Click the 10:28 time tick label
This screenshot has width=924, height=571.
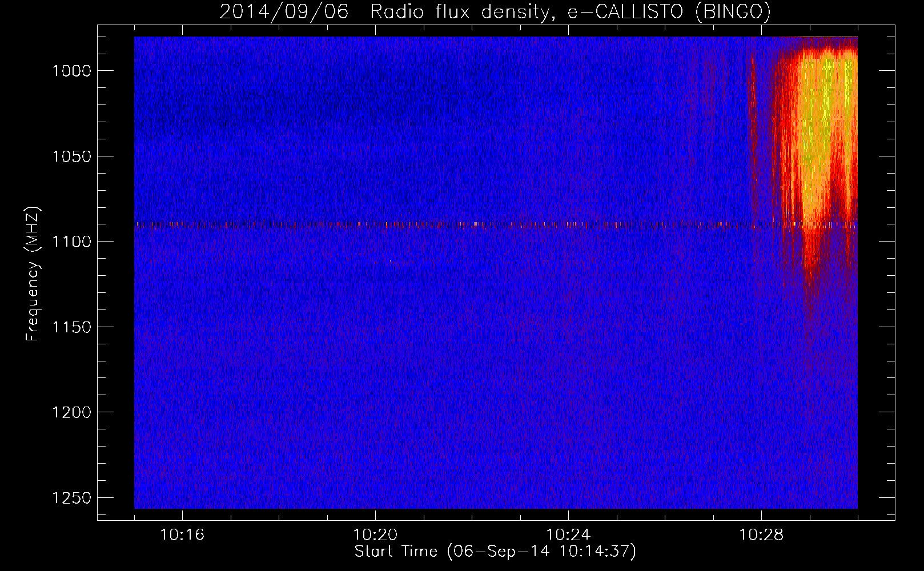coord(761,535)
